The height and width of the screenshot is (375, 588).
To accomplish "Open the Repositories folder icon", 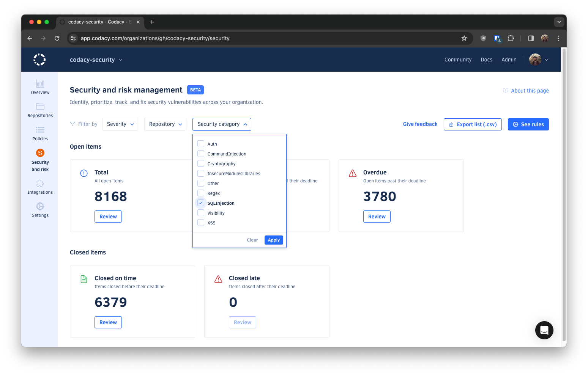I will point(40,107).
